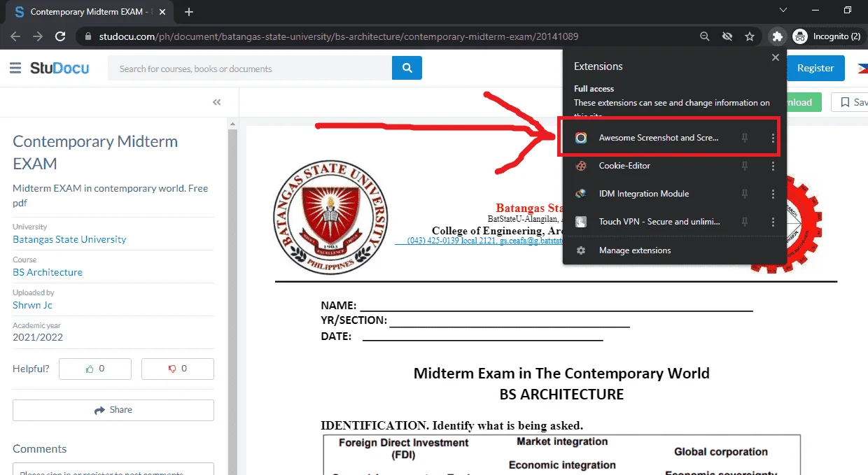
Task: Click the browser forward arrow
Action: (x=38, y=36)
